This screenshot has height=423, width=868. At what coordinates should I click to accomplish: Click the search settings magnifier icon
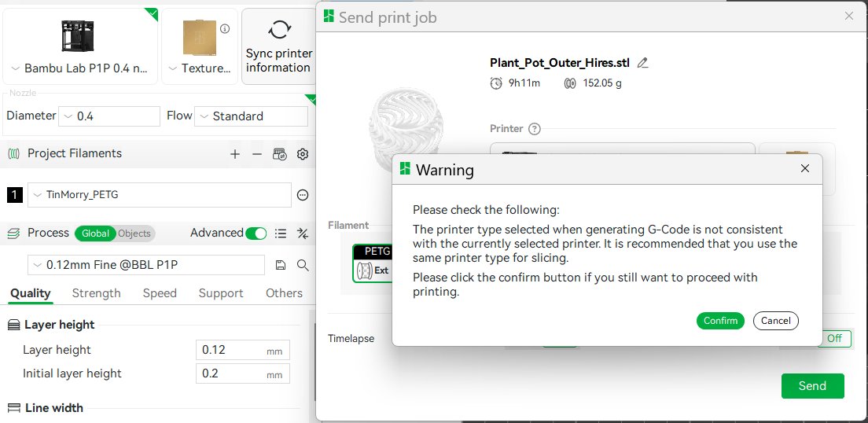[x=303, y=265]
